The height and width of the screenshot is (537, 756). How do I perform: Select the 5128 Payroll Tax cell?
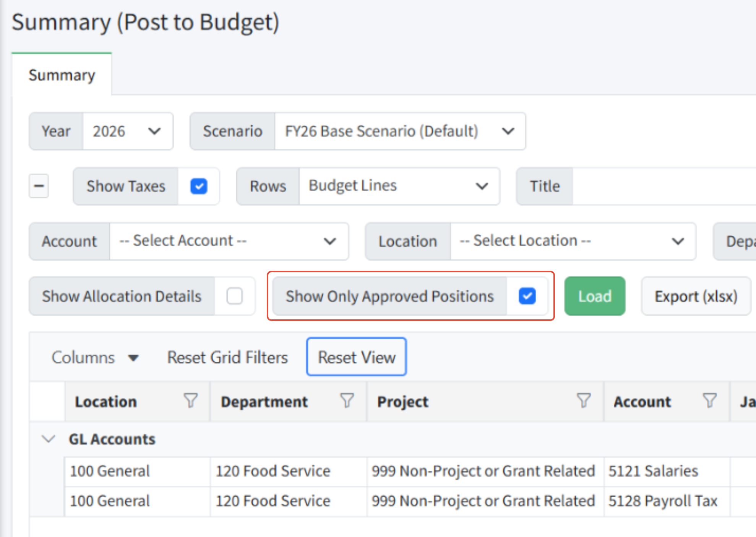667,501
